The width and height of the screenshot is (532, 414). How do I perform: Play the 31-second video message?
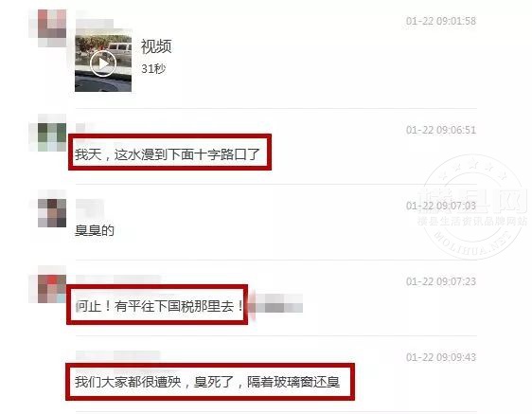(103, 63)
